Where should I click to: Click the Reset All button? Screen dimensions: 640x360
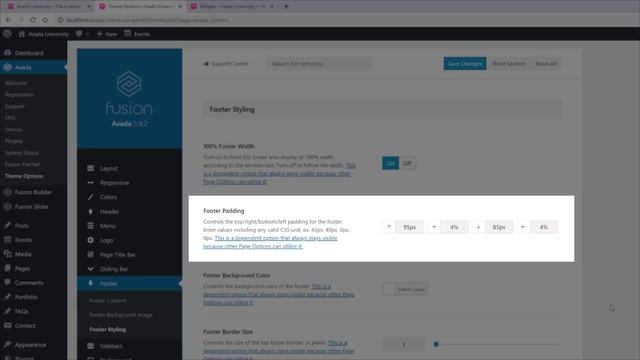click(x=546, y=64)
